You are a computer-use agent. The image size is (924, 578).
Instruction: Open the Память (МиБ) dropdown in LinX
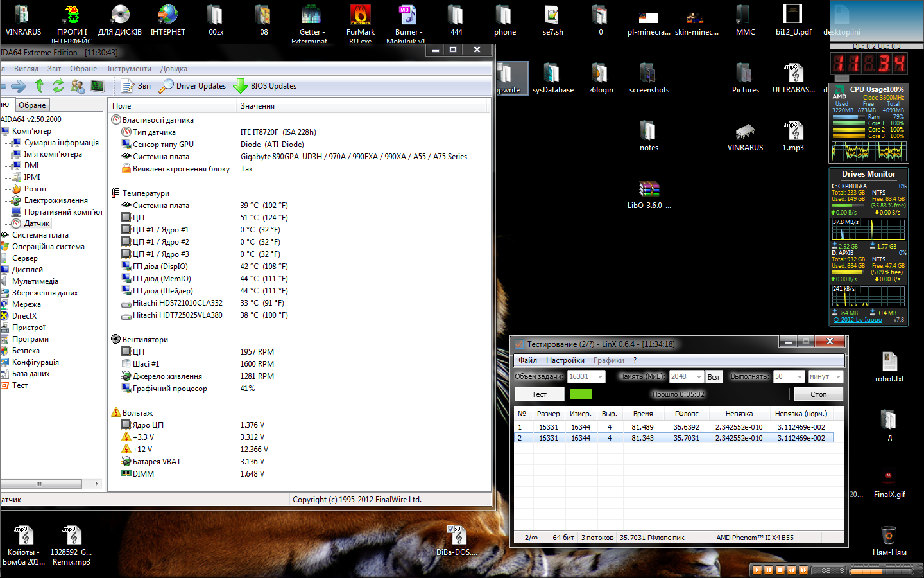(x=687, y=377)
